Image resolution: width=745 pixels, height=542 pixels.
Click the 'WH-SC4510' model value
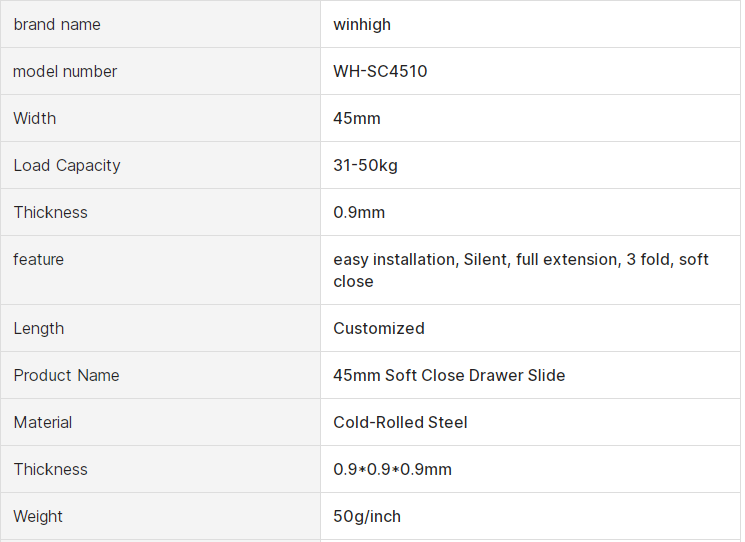(x=380, y=71)
